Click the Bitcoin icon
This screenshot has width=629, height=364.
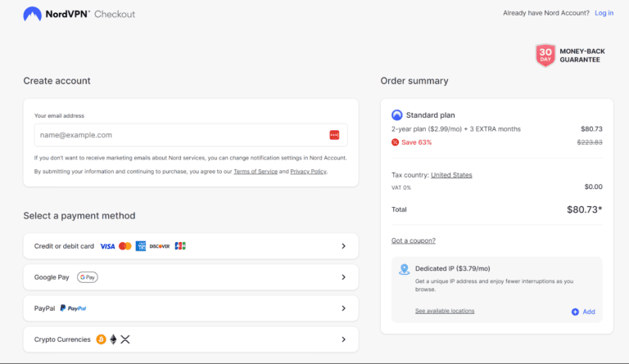[x=101, y=339]
